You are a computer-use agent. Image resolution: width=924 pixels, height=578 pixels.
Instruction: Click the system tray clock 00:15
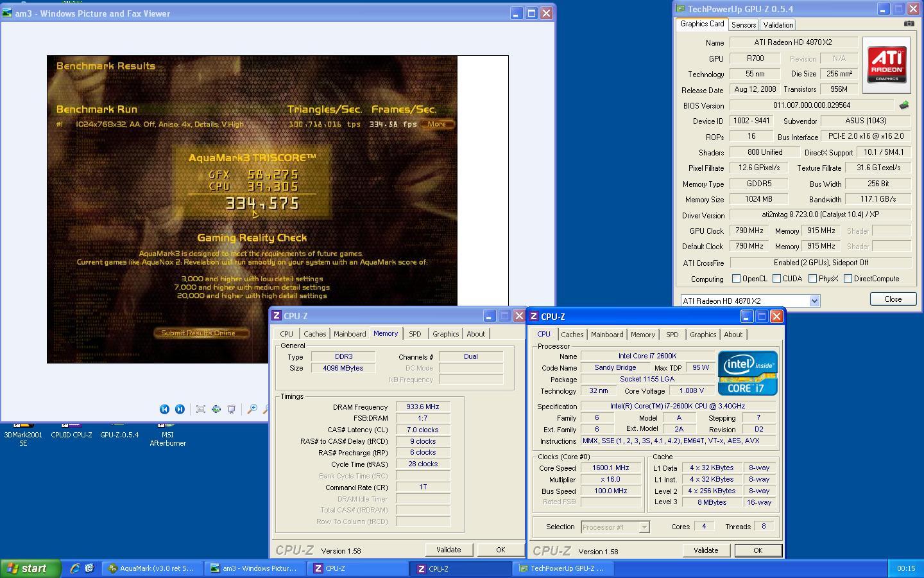[906, 568]
